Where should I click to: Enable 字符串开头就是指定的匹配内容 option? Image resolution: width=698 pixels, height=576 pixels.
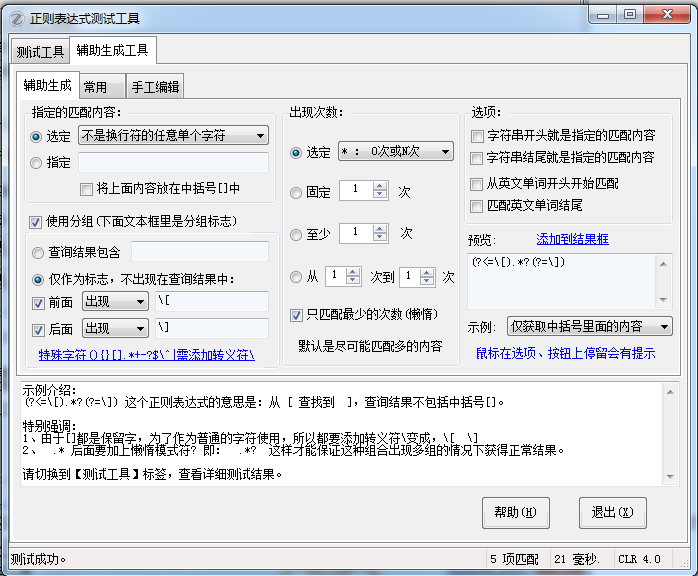(x=477, y=136)
